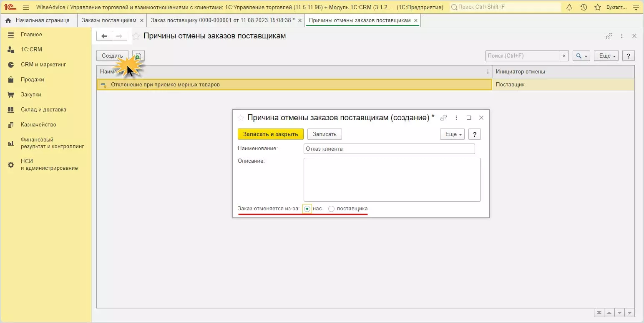The height and width of the screenshot is (323, 644).
Task: Click the Записать button
Action: (x=325, y=134)
